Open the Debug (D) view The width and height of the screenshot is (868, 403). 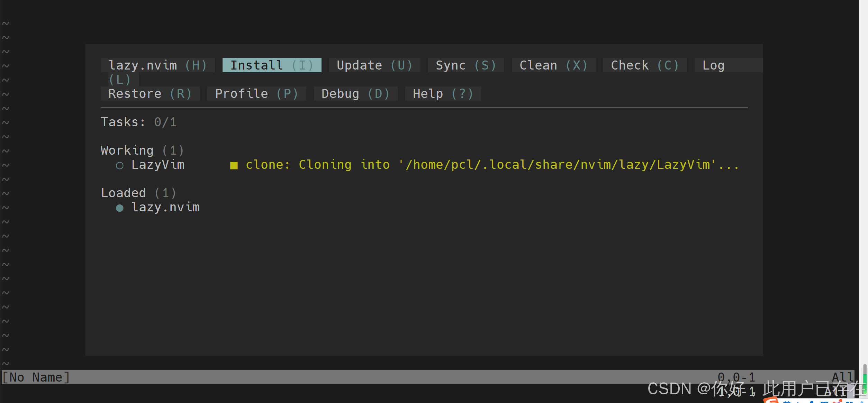(355, 94)
